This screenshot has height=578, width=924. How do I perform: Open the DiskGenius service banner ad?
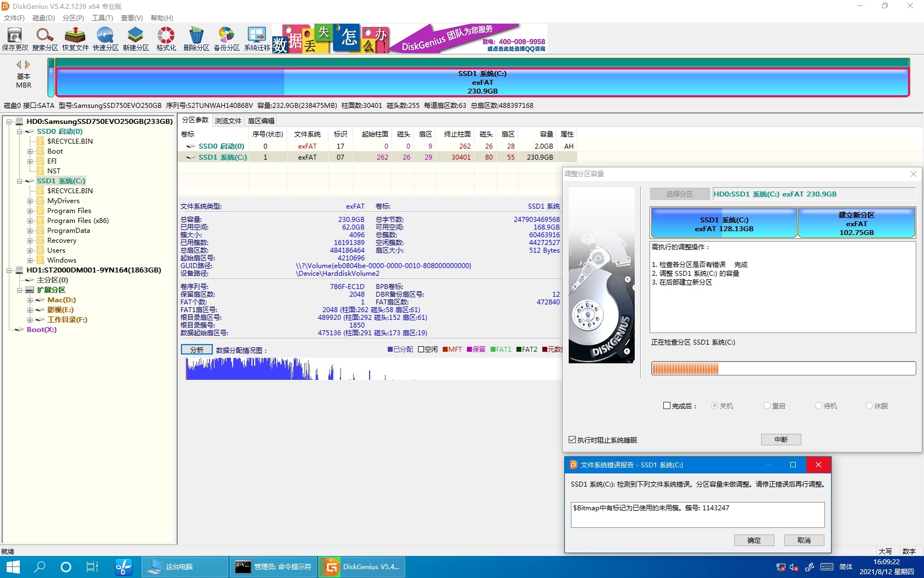point(410,39)
